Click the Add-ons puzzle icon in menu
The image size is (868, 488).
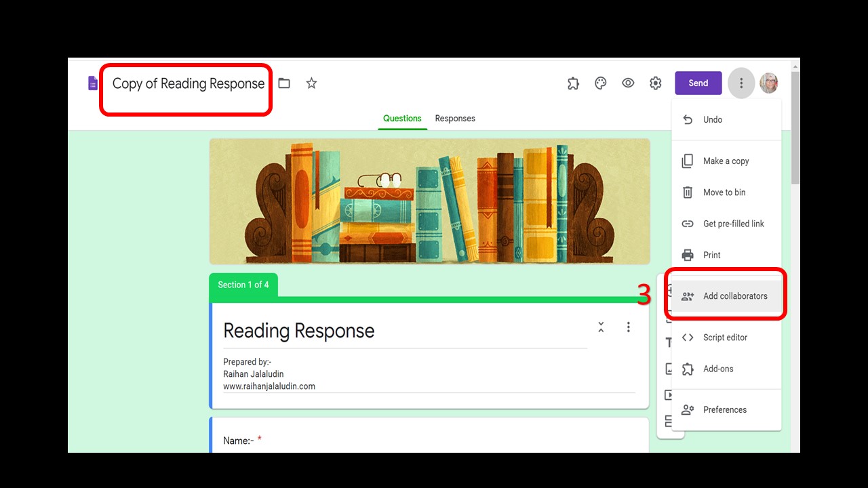(x=688, y=369)
